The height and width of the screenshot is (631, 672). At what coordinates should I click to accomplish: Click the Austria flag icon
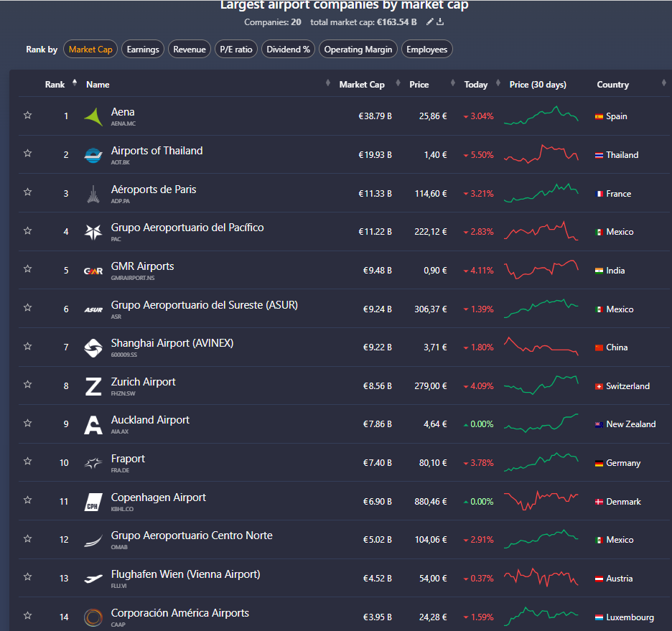click(599, 579)
